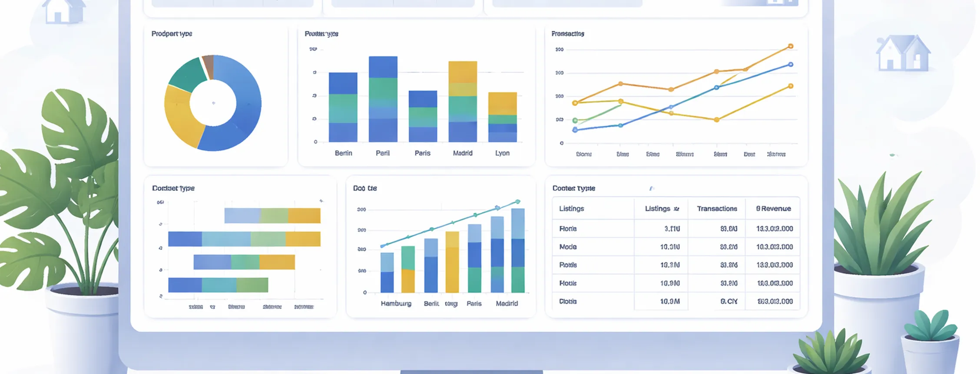The image size is (980, 374).
Task: Click the first Listings column header
Action: (571, 209)
